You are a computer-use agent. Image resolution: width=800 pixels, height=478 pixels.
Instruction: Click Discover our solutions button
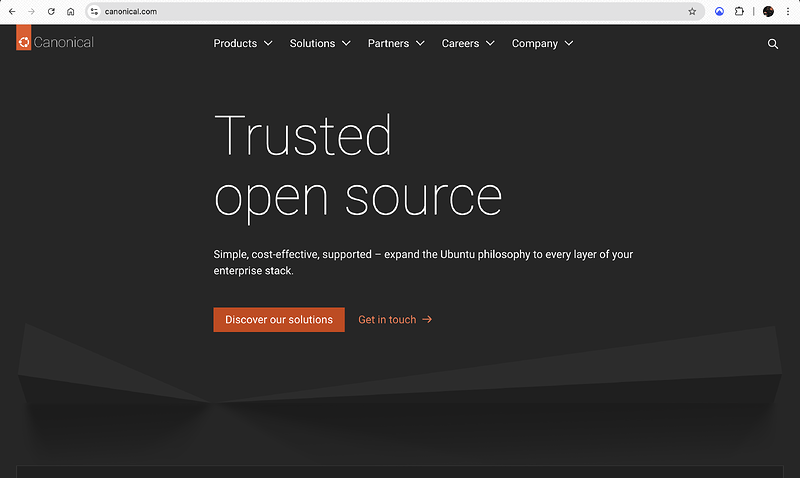pyautogui.click(x=279, y=319)
